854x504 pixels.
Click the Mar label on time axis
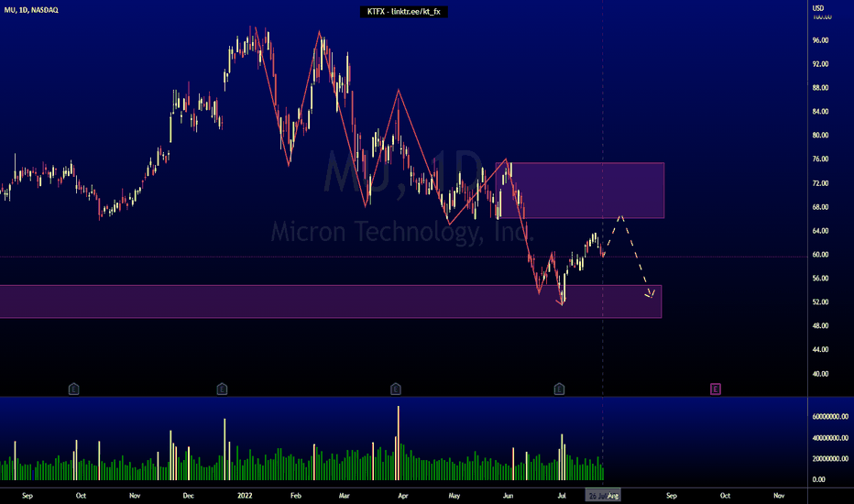[x=345, y=495]
